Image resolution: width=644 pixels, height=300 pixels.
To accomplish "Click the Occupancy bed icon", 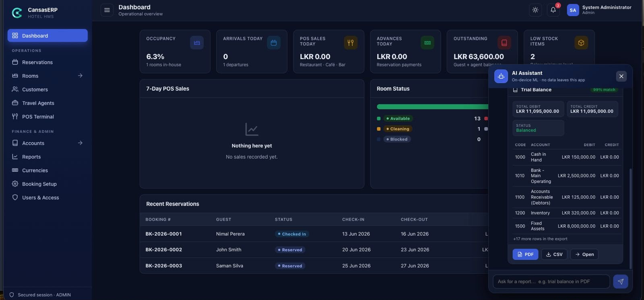I will point(197,43).
